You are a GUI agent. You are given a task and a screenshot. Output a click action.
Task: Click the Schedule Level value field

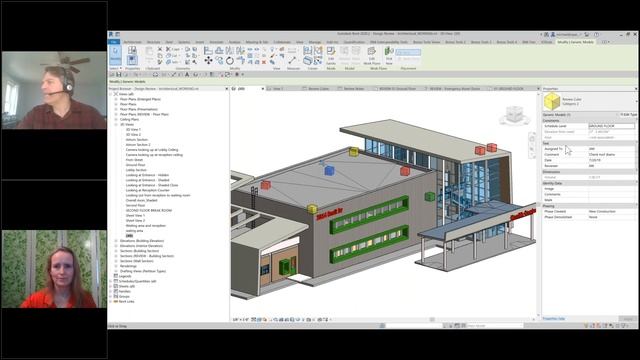(x=611, y=126)
